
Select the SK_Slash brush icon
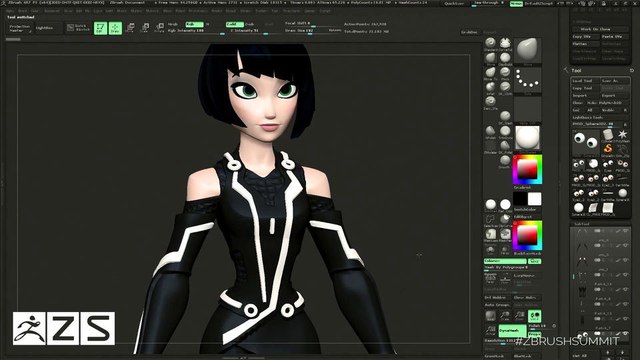pos(505,116)
